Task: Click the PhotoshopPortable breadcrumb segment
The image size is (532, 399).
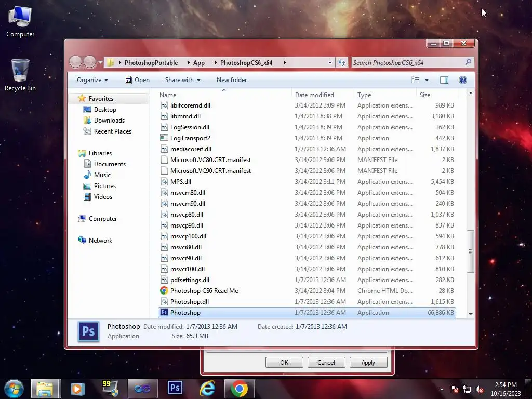Action: click(151, 62)
